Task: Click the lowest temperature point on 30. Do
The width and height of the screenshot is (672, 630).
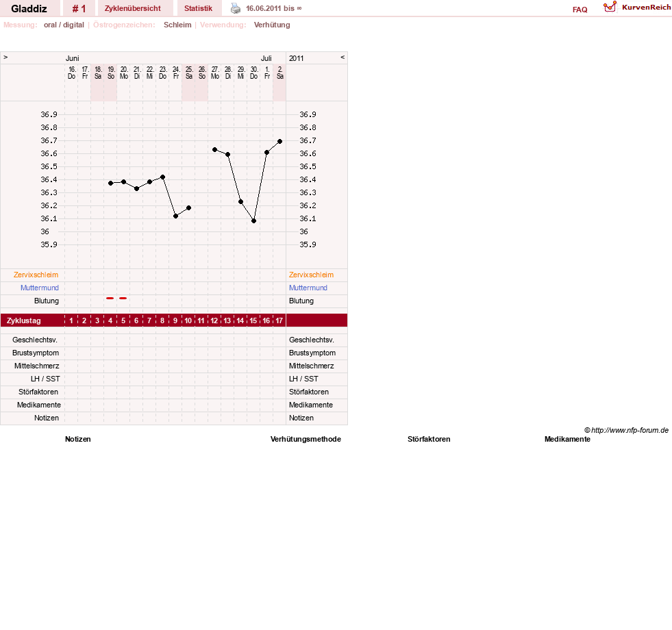Action: coord(253,220)
